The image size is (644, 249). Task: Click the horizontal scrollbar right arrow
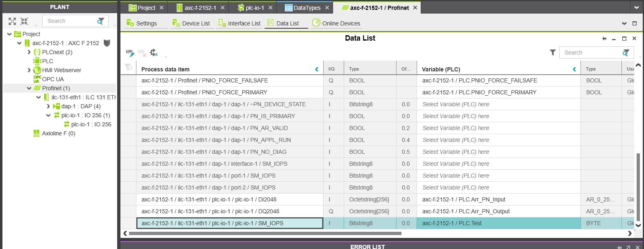(630, 233)
